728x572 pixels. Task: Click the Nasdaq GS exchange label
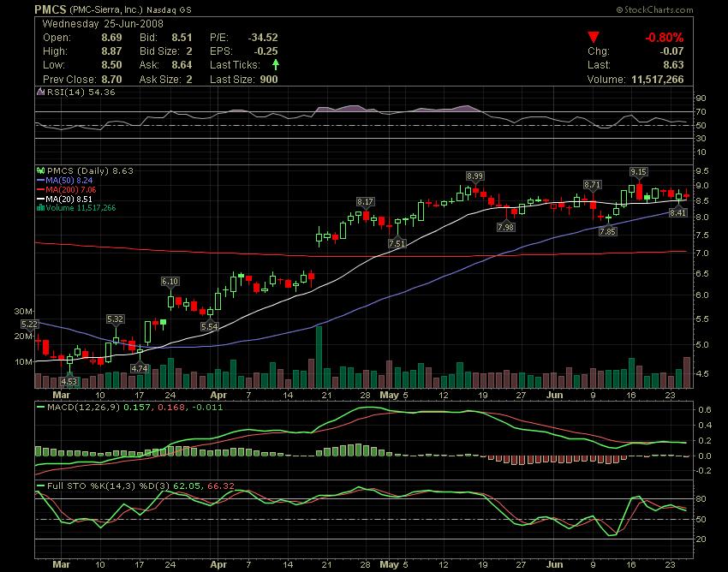pyautogui.click(x=169, y=9)
